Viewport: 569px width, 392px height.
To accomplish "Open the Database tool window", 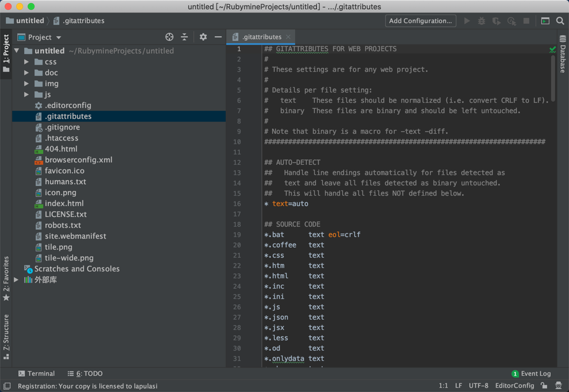I will tap(563, 55).
